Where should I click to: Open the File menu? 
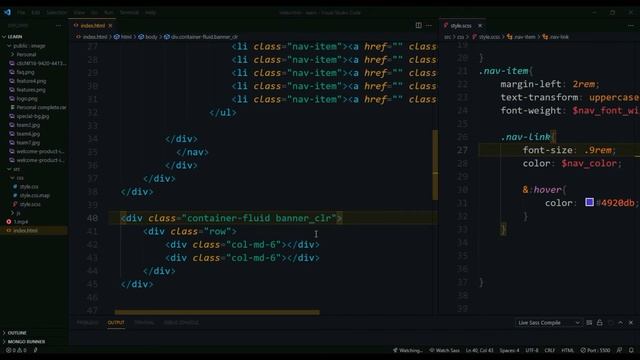[x=21, y=13]
